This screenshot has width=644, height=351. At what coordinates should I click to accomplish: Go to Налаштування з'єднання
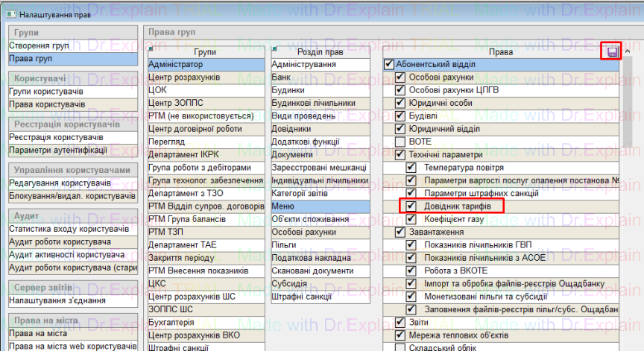click(57, 300)
